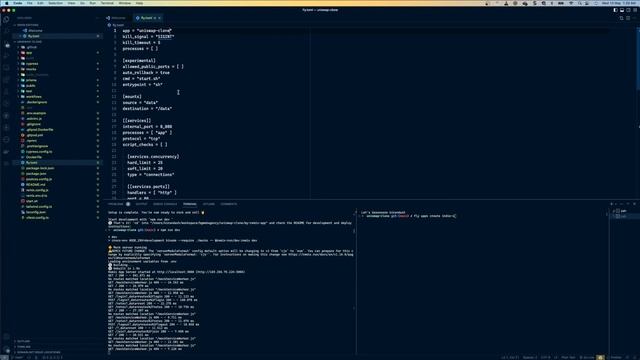This screenshot has width=640, height=360.
Task: Open the editor More Actions ellipsis
Action: (x=634, y=18)
